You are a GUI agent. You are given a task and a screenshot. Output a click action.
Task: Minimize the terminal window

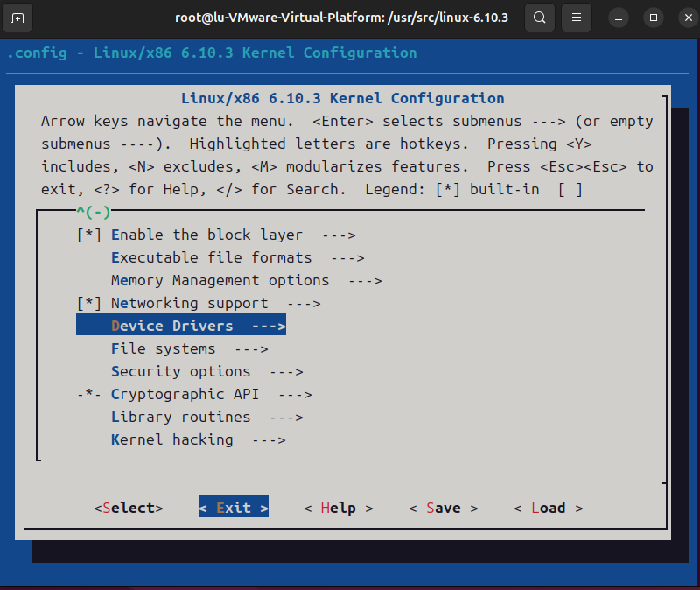click(x=619, y=18)
